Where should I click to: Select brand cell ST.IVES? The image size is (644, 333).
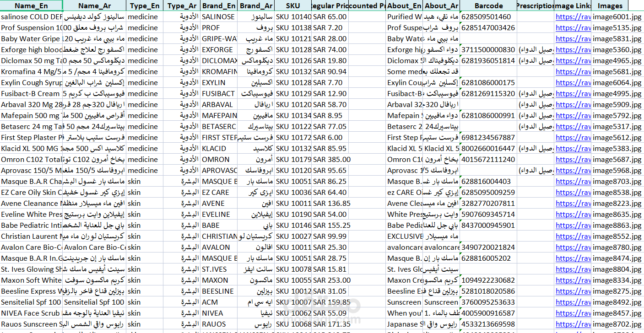[x=219, y=269]
